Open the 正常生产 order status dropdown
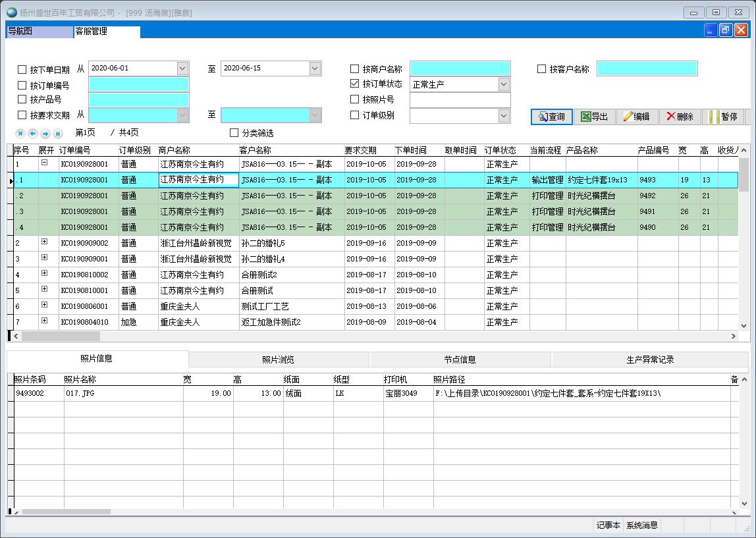Viewport: 756px width, 538px height. pos(504,84)
